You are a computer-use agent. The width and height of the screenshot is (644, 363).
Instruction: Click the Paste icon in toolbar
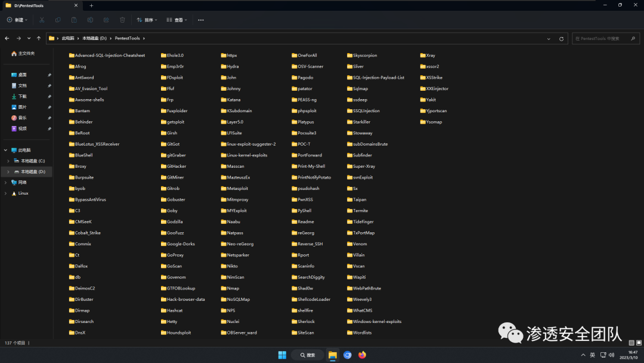click(74, 20)
